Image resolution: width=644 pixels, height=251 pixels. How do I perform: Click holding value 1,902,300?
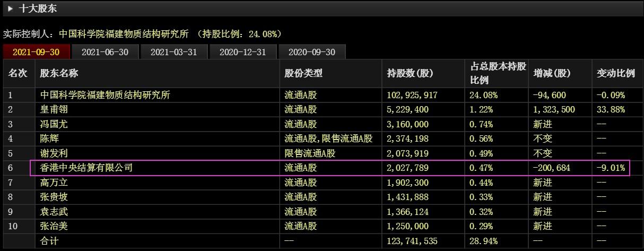pyautogui.click(x=407, y=183)
